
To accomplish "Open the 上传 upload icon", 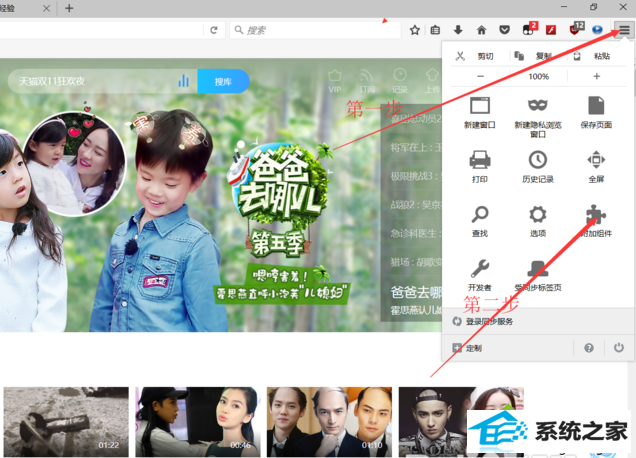I will pyautogui.click(x=432, y=81).
